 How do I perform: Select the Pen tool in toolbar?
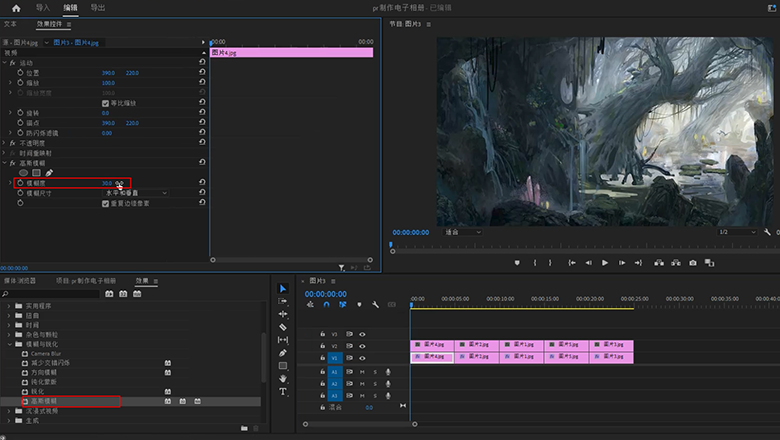pos(283,353)
